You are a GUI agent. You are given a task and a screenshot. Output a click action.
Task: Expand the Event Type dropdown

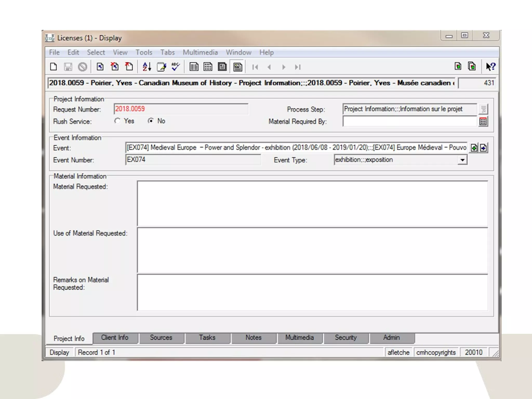point(462,160)
